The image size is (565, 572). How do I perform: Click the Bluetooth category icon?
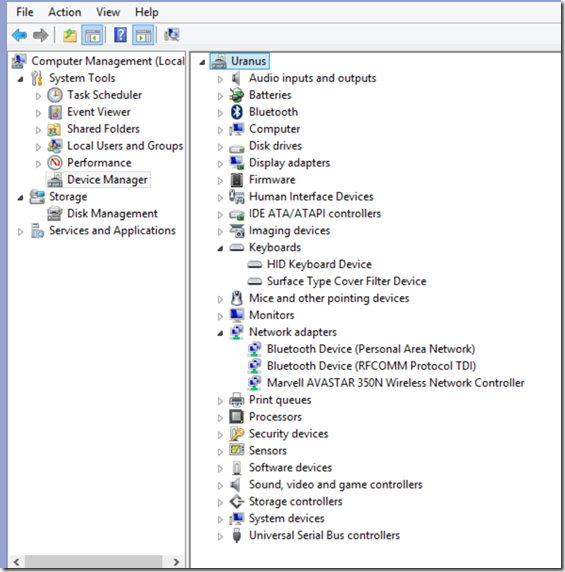point(237,112)
